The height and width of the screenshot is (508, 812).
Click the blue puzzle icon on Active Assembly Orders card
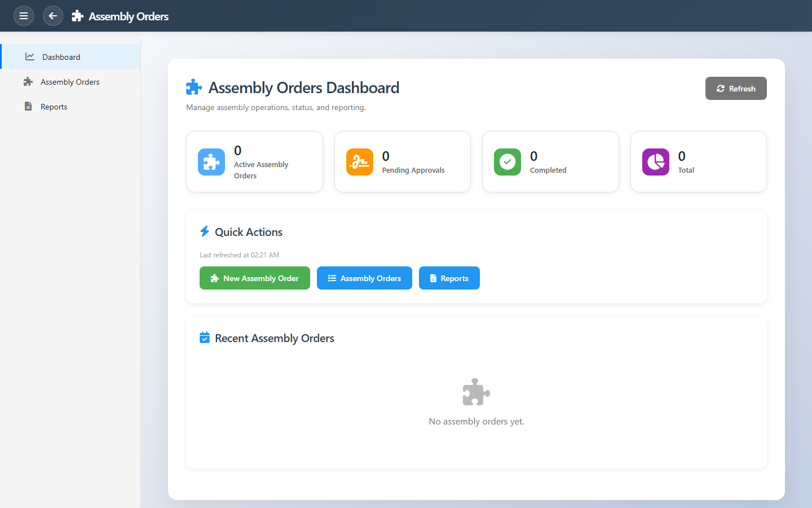click(211, 162)
